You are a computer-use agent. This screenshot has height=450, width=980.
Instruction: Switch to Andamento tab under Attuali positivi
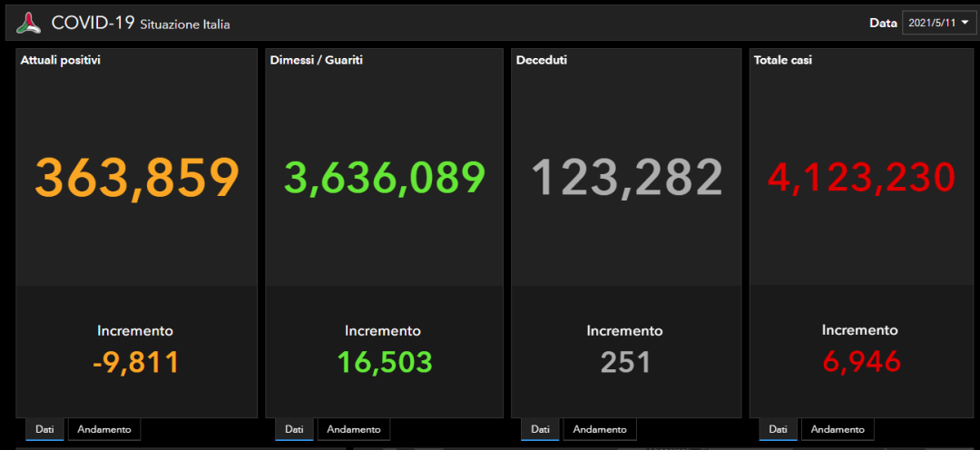pos(104,429)
